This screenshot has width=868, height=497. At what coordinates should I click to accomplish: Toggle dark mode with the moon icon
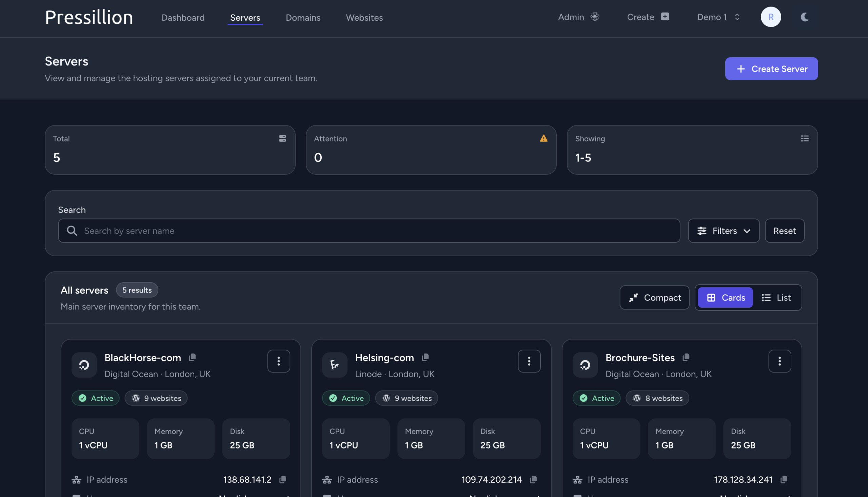tap(804, 17)
